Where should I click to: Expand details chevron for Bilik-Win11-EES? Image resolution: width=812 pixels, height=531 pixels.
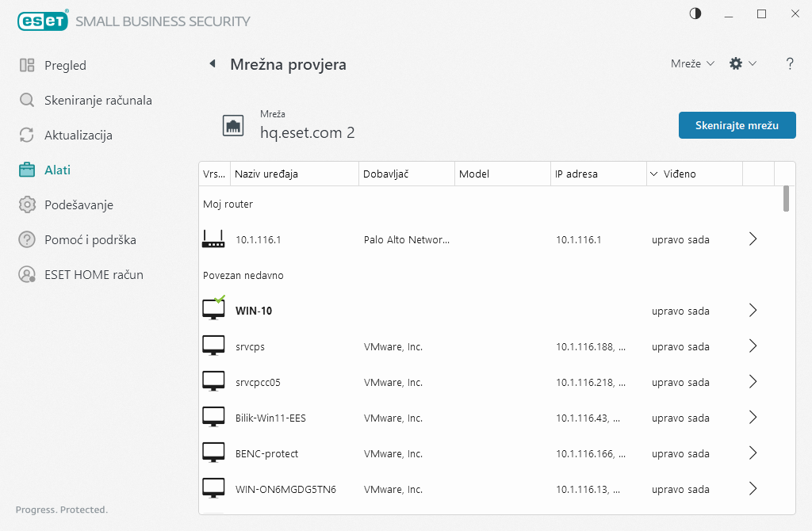coord(753,418)
